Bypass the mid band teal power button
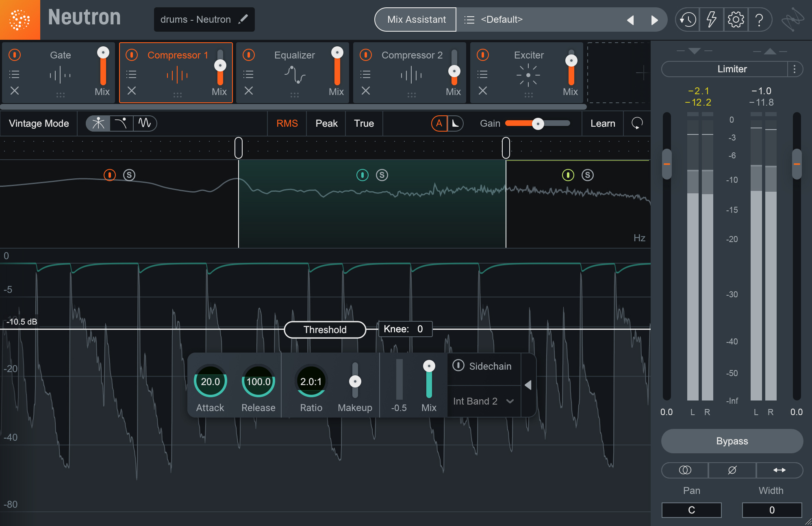The height and width of the screenshot is (526, 812). [x=363, y=175]
